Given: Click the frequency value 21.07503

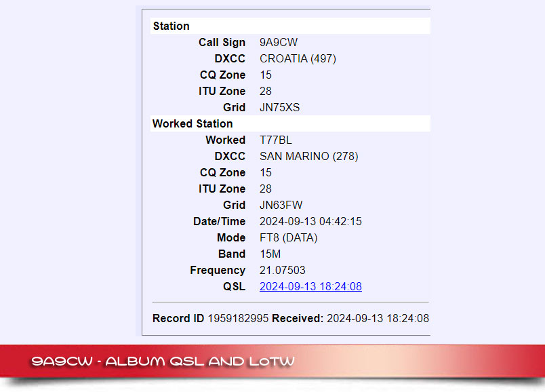Looking at the screenshot, I should point(282,271).
